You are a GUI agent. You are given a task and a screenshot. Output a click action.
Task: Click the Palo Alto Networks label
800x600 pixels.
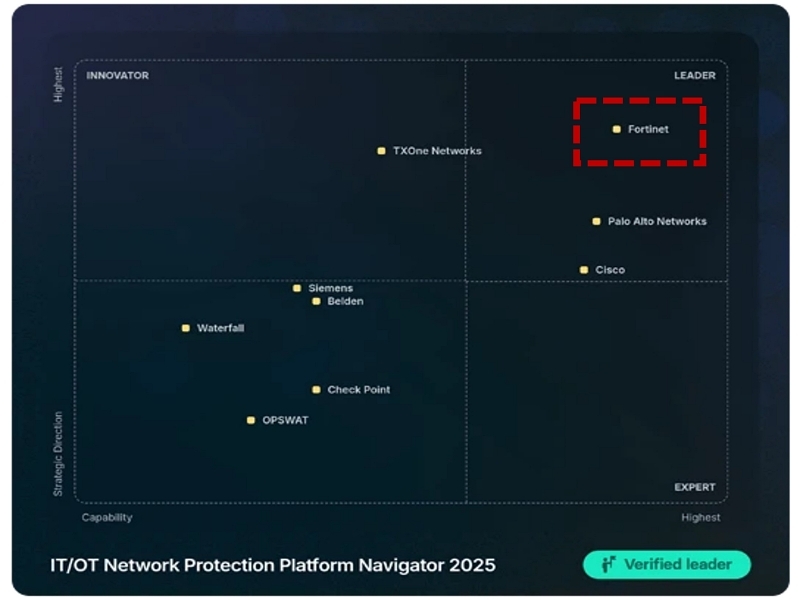click(x=657, y=221)
